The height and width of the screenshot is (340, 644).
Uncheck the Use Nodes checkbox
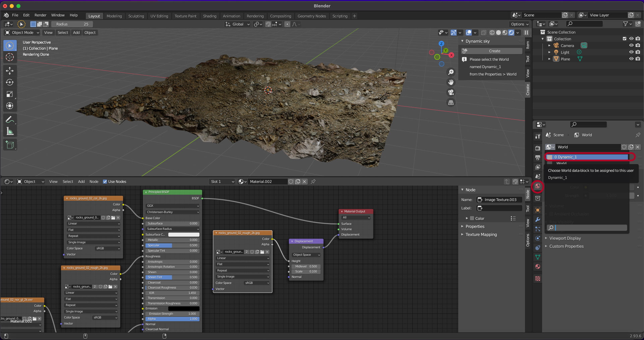105,182
